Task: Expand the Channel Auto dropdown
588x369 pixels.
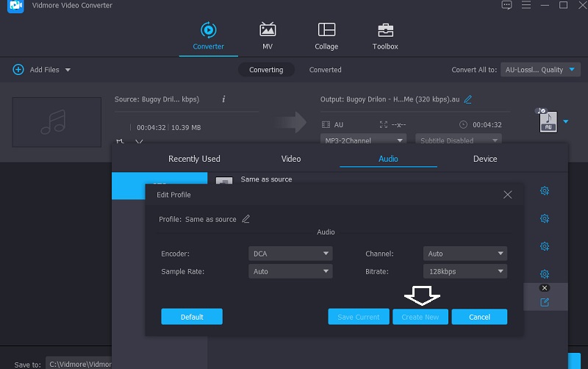Action: 465,254
